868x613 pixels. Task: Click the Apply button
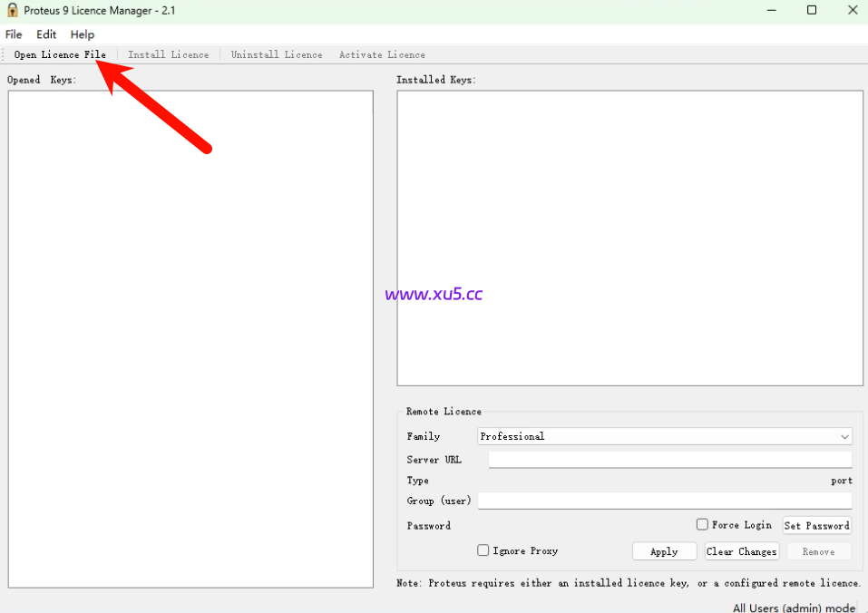point(664,551)
